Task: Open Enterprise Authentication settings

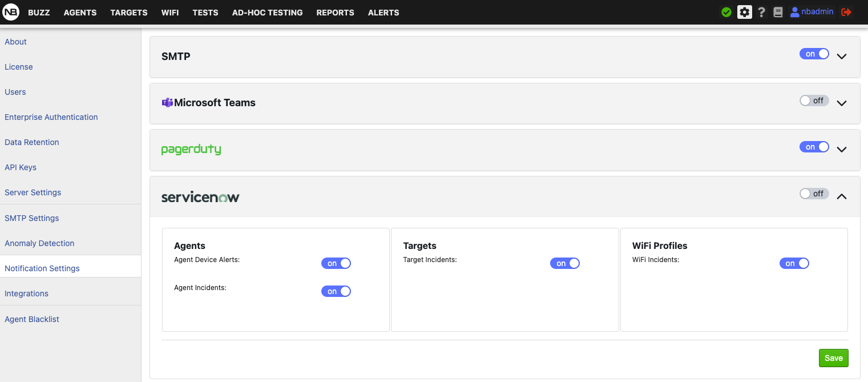Action: pos(51,117)
